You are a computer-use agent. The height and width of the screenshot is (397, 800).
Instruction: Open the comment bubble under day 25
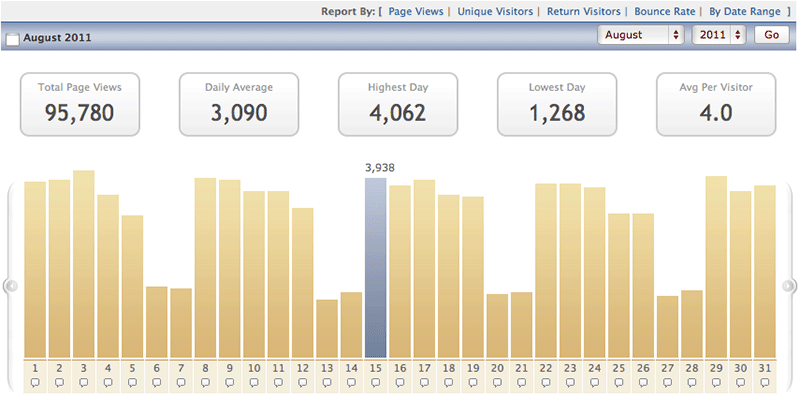coord(619,382)
